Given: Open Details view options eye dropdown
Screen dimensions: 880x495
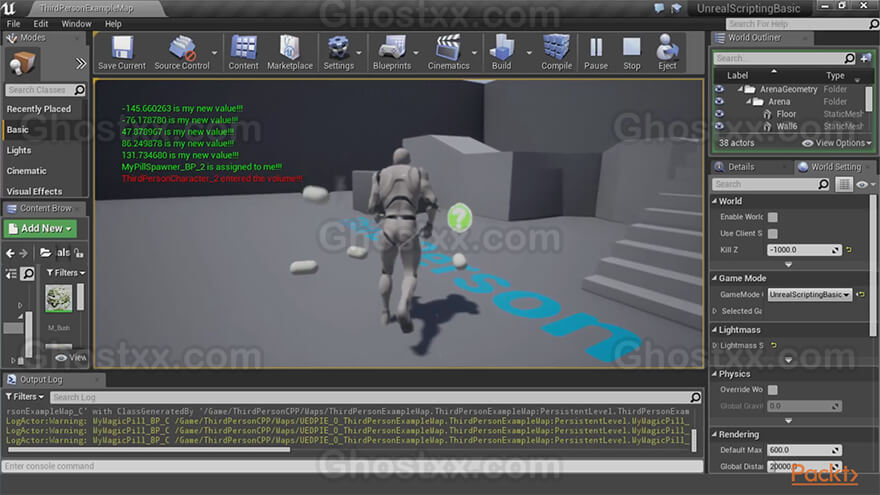Looking at the screenshot, I should (x=865, y=184).
